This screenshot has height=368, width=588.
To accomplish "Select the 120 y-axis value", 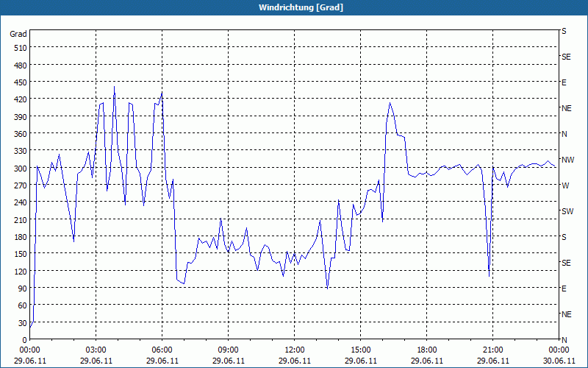I will (x=21, y=271).
